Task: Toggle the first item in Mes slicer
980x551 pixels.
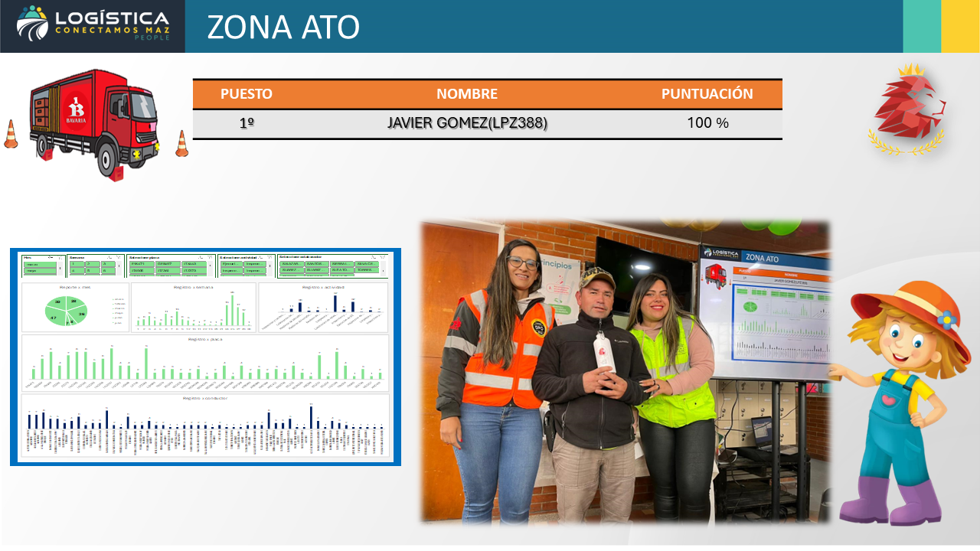Action: [40, 264]
